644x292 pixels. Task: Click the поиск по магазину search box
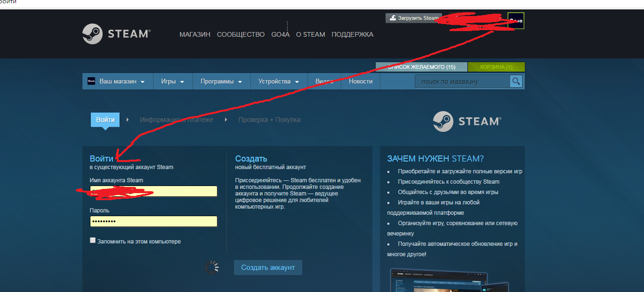pyautogui.click(x=462, y=81)
